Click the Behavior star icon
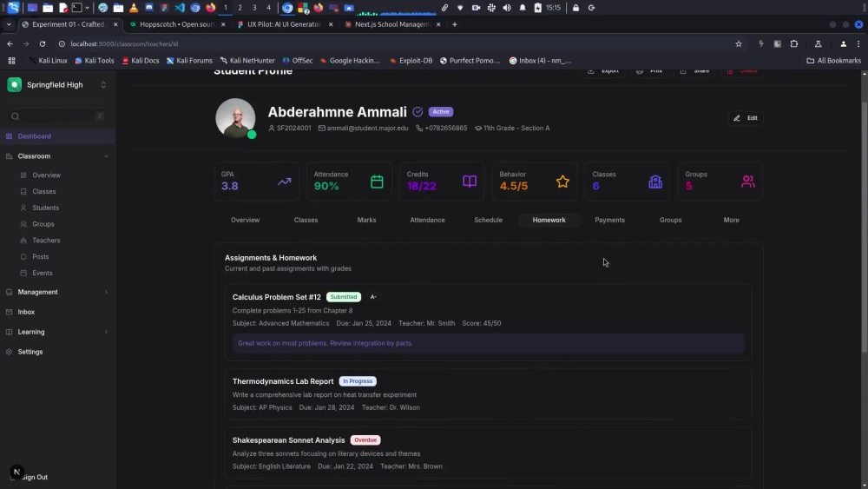868x489 pixels. click(x=562, y=181)
